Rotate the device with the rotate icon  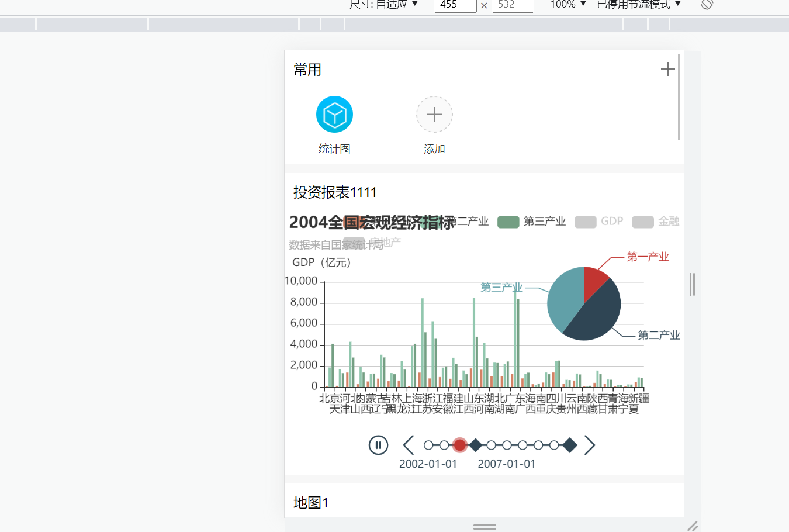(x=707, y=4)
